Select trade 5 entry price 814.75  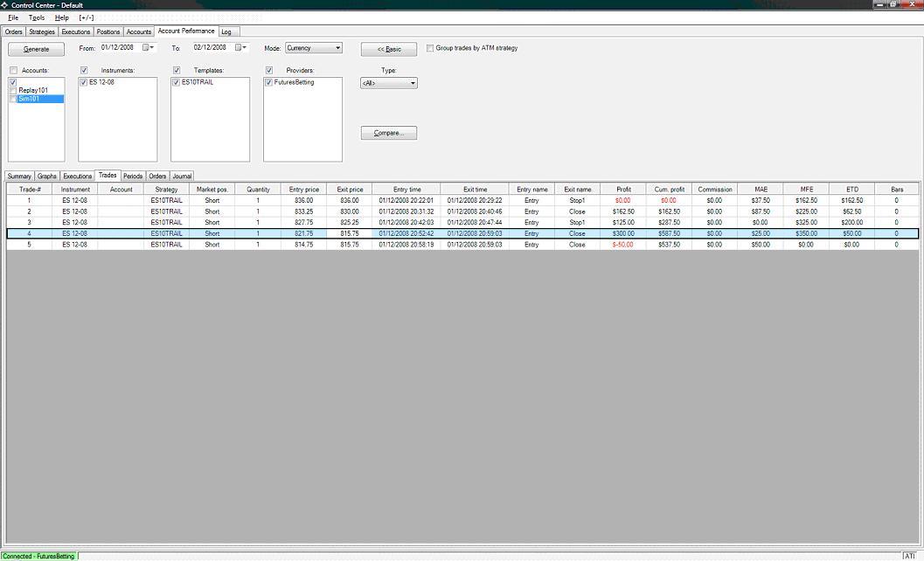tap(304, 245)
